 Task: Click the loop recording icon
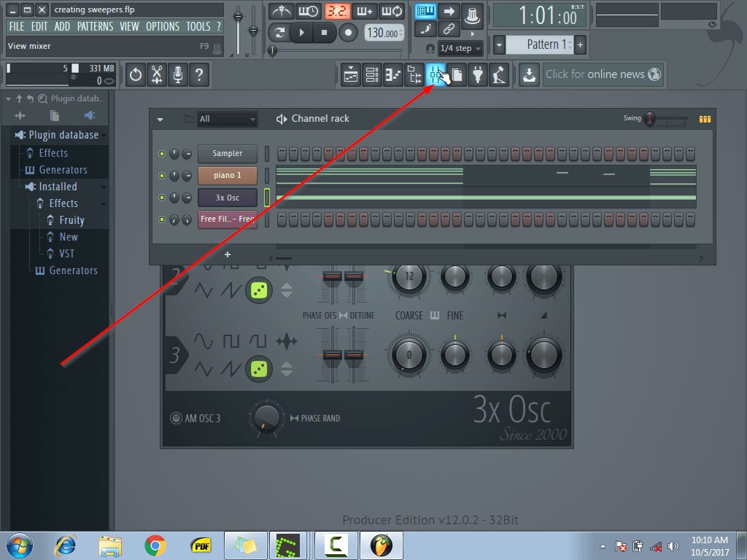pos(392,11)
